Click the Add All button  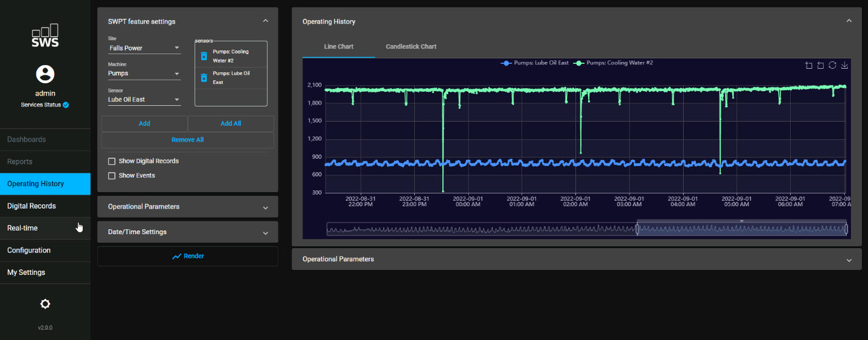click(x=231, y=123)
